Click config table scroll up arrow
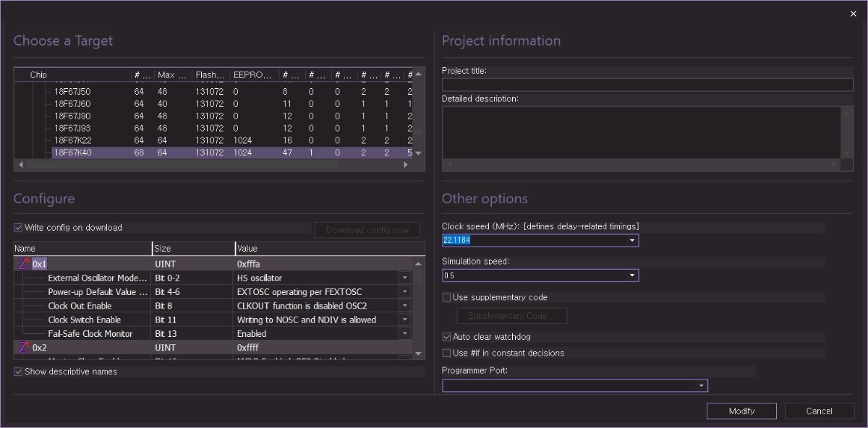The image size is (868, 428). click(x=418, y=263)
